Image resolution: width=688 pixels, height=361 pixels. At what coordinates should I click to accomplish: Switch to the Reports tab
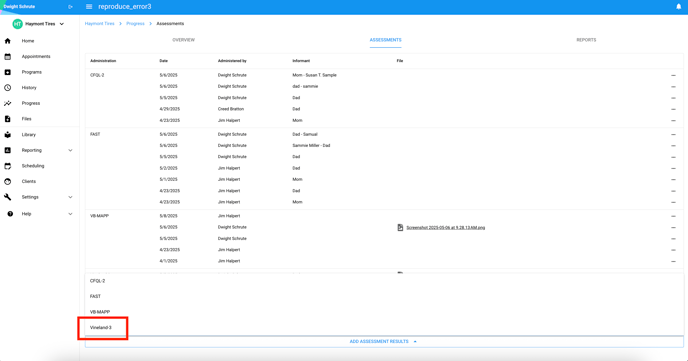(586, 40)
